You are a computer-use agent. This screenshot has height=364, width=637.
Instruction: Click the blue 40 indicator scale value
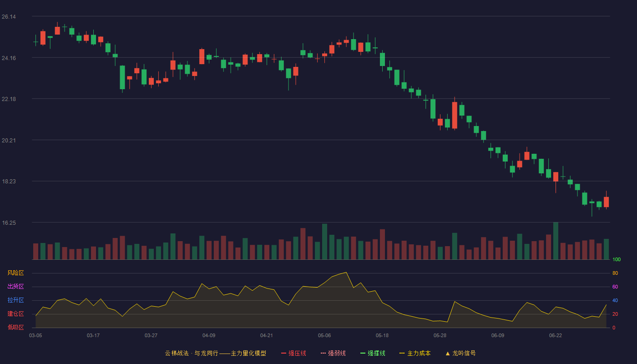point(615,301)
